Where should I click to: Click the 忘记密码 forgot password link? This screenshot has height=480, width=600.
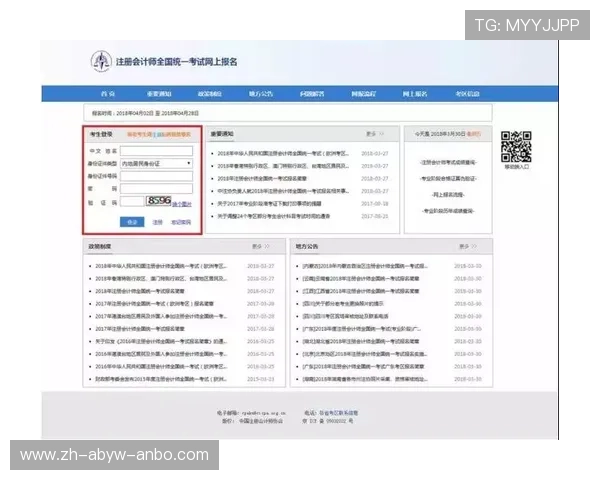[x=180, y=221]
